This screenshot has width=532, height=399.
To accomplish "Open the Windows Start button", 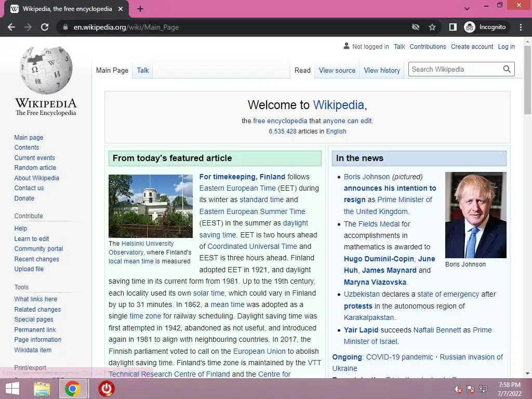I will coord(12,389).
